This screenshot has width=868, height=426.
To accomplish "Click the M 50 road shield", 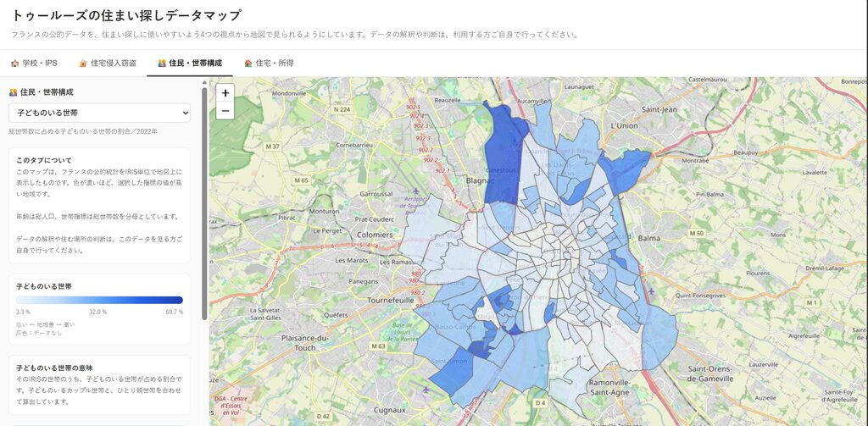I will (696, 234).
